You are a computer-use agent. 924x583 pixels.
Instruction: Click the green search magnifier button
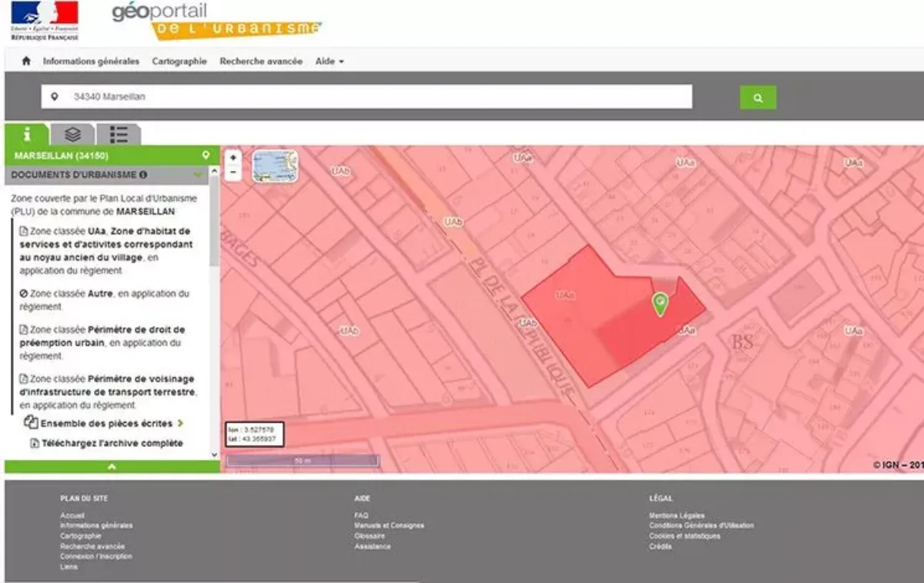[758, 98]
